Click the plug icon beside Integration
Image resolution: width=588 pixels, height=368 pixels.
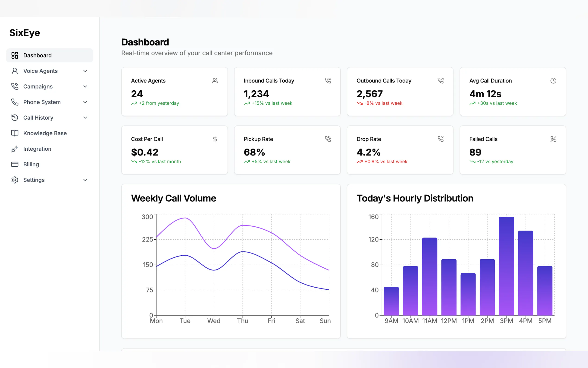(x=15, y=149)
